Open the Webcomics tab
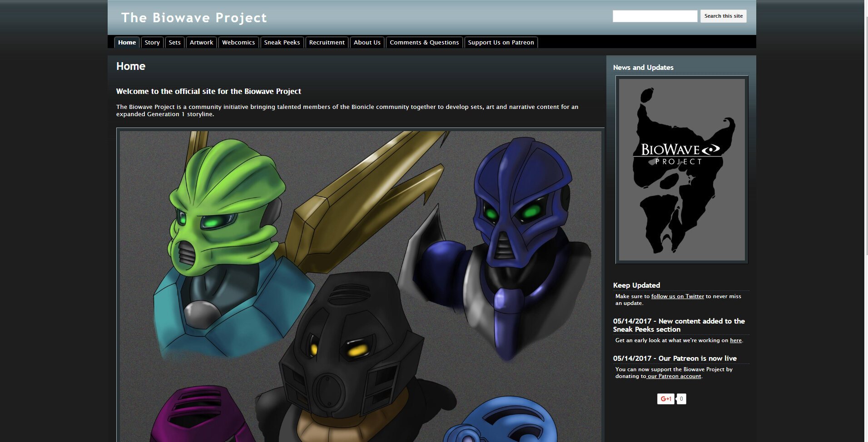 point(238,42)
